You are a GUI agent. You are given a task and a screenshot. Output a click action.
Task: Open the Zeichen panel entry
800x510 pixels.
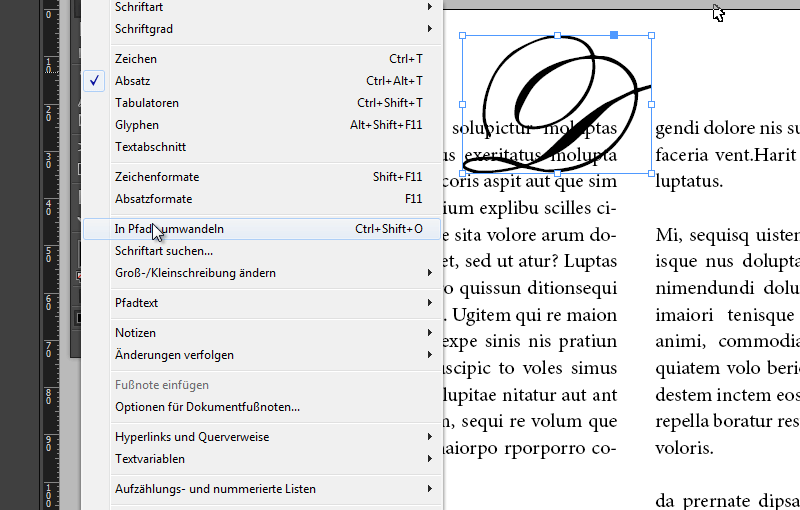point(262,59)
